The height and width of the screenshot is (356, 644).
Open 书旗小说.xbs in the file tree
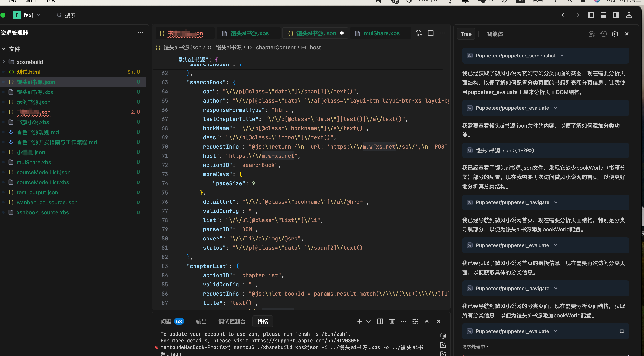(33, 122)
